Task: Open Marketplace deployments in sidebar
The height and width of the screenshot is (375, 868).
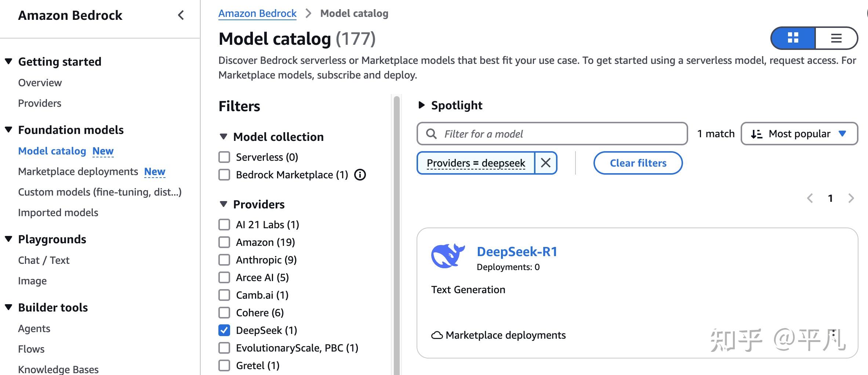Action: pyautogui.click(x=78, y=172)
